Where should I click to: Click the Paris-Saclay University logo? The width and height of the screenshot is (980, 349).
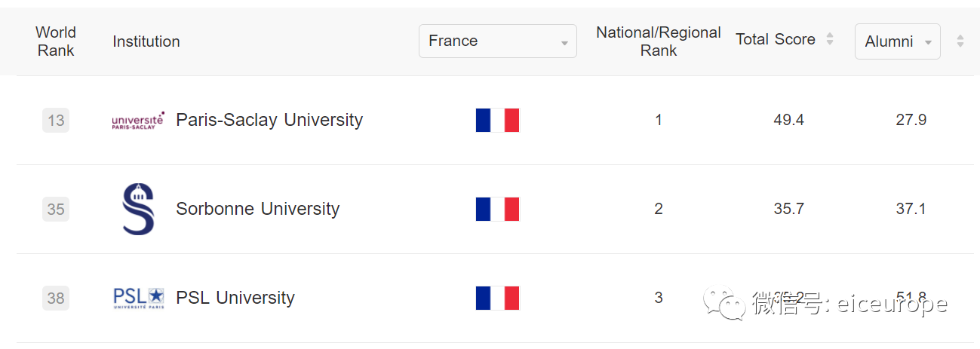pyautogui.click(x=138, y=121)
